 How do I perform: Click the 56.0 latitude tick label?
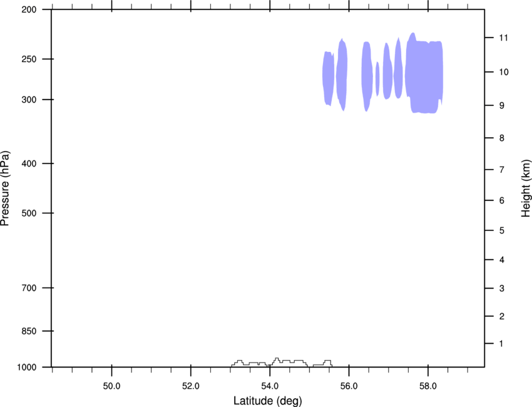point(349,386)
